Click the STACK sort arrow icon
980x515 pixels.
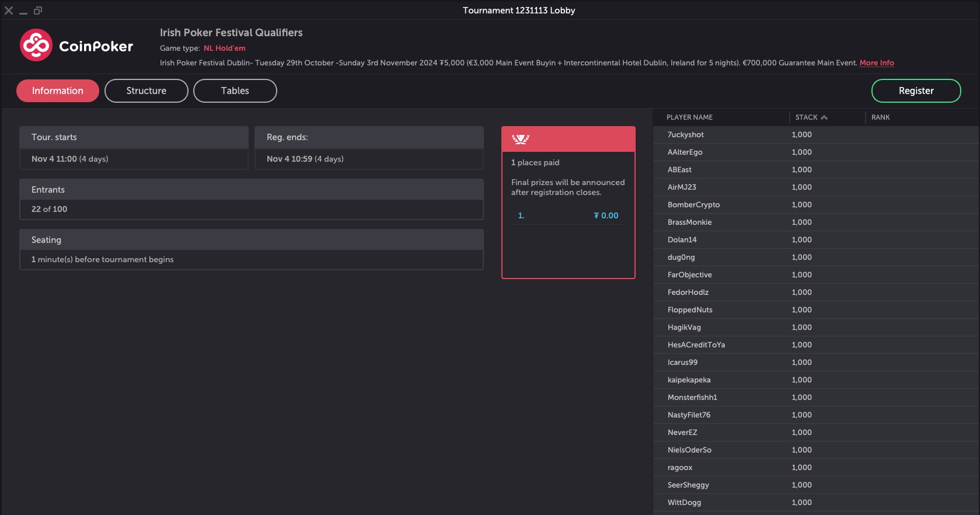(824, 117)
